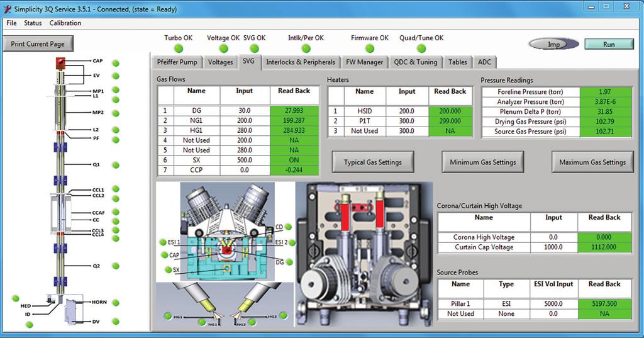Click the Pillar 1 probe Type cell ESI
The width and height of the screenshot is (644, 338).
tap(506, 304)
